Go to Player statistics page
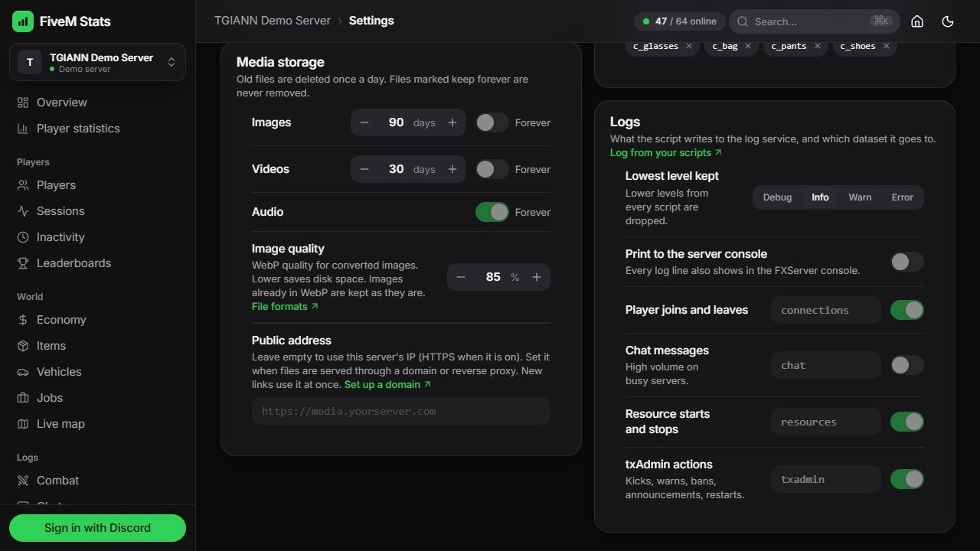 pos(97,129)
